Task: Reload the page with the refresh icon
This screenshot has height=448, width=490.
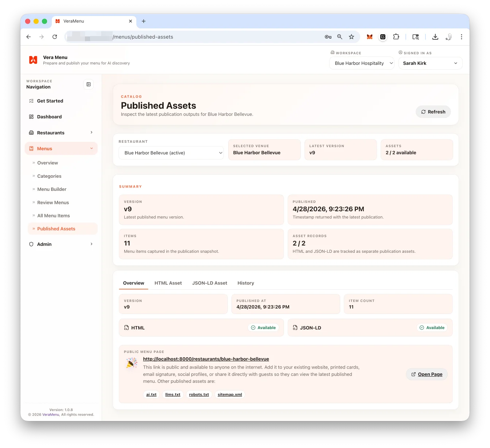Action: tap(55, 37)
